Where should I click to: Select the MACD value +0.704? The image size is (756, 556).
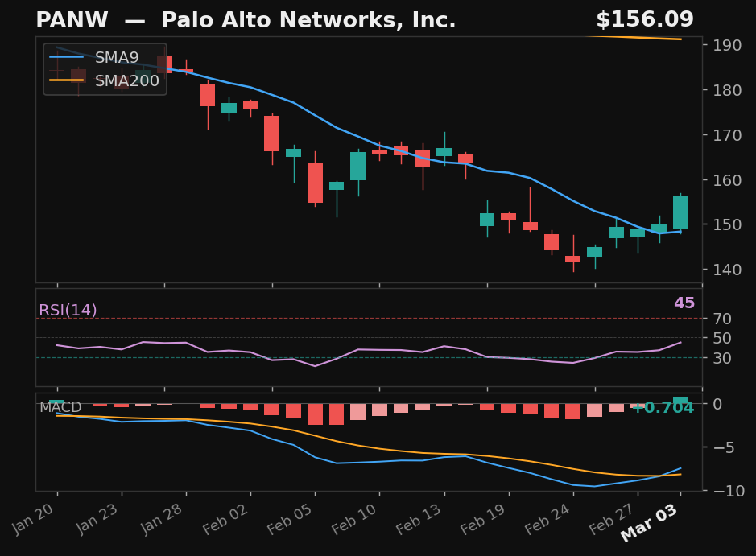662,409
